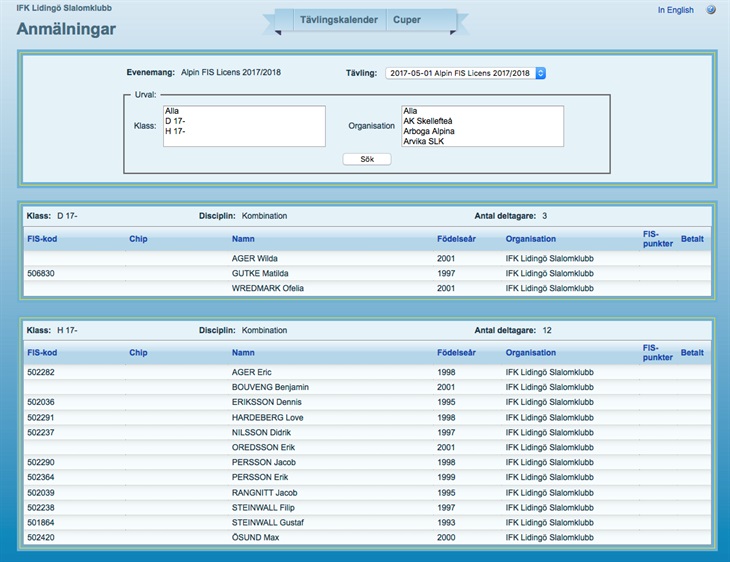Expand the Tävling competition dropdown
Image resolution: width=730 pixels, height=562 pixels.
(465, 73)
